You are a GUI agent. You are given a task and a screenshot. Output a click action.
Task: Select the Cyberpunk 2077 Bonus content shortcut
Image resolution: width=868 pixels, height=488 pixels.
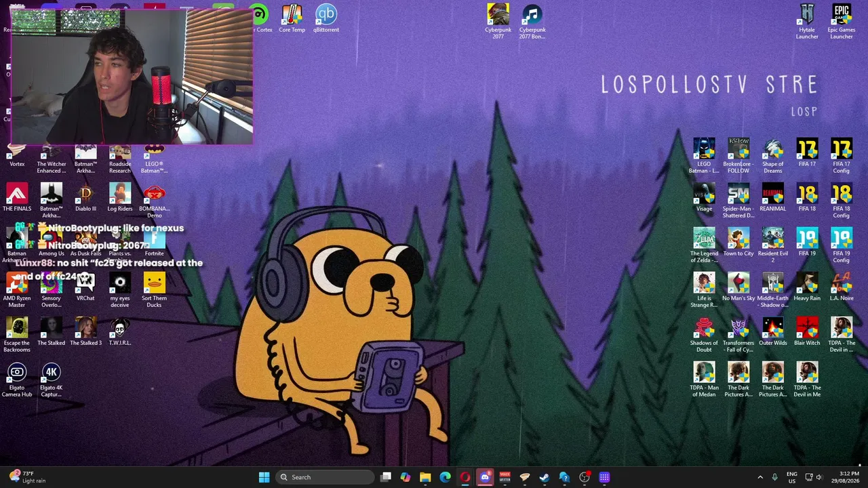point(532,21)
